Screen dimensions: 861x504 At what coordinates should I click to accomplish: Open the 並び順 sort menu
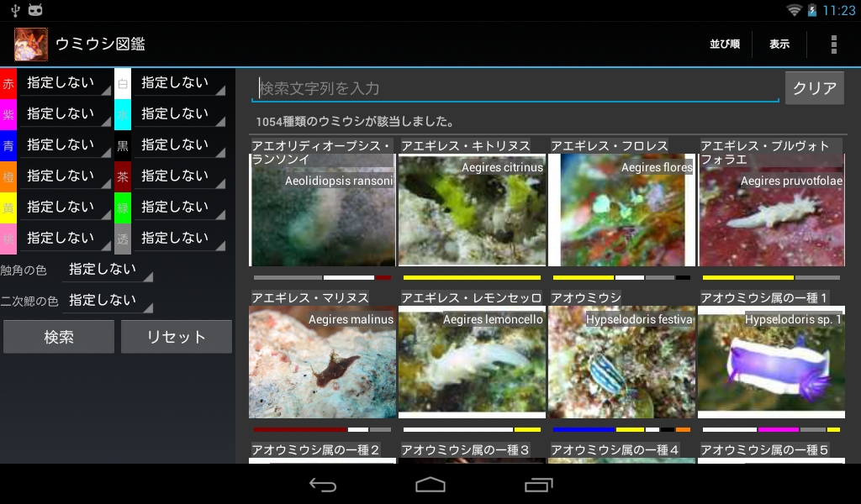click(724, 44)
